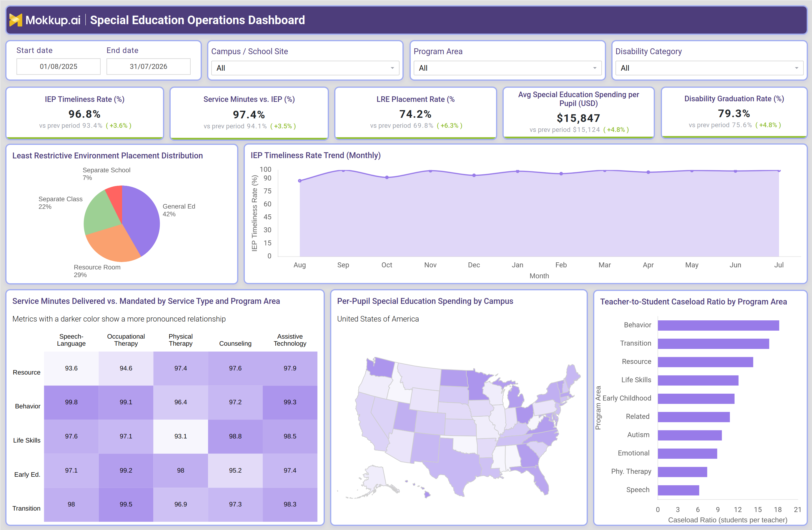Click the Transition caseload bar
812x530 pixels.
coord(713,344)
